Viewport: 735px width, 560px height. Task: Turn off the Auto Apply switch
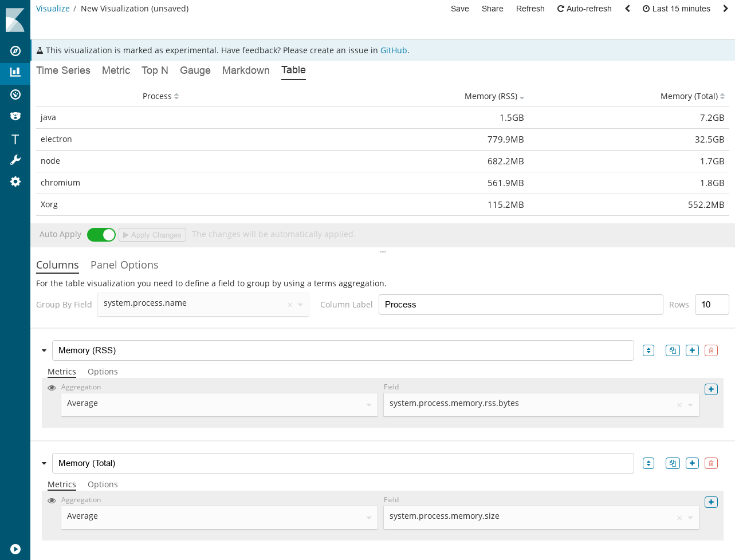click(x=101, y=235)
